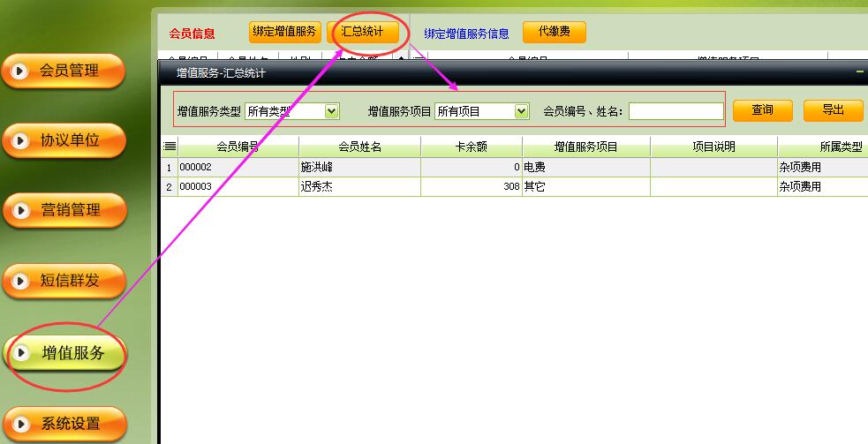Select the 其它 service item cell
This screenshot has width=868, height=444.
click(585, 186)
